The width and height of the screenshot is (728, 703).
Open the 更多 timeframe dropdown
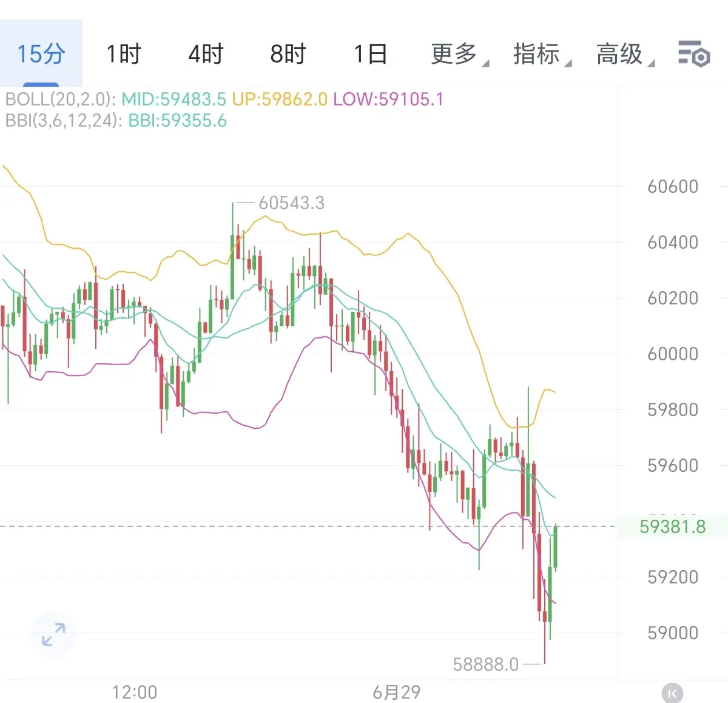[459, 54]
